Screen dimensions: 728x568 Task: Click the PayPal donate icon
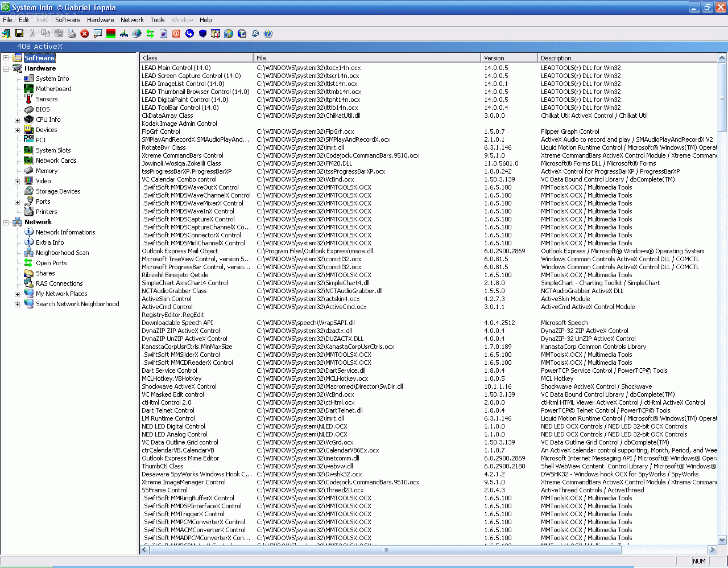point(255,34)
